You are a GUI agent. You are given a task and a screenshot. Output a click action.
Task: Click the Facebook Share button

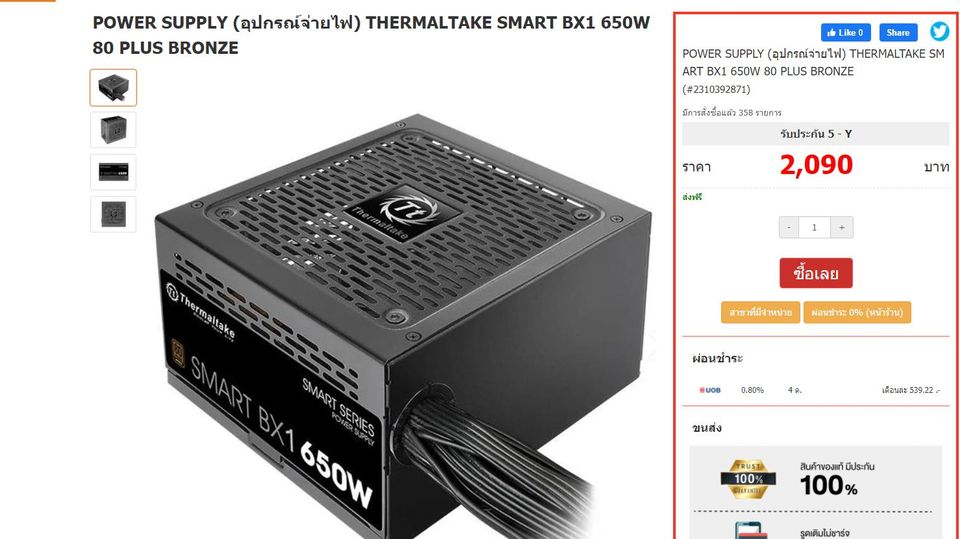click(x=898, y=32)
